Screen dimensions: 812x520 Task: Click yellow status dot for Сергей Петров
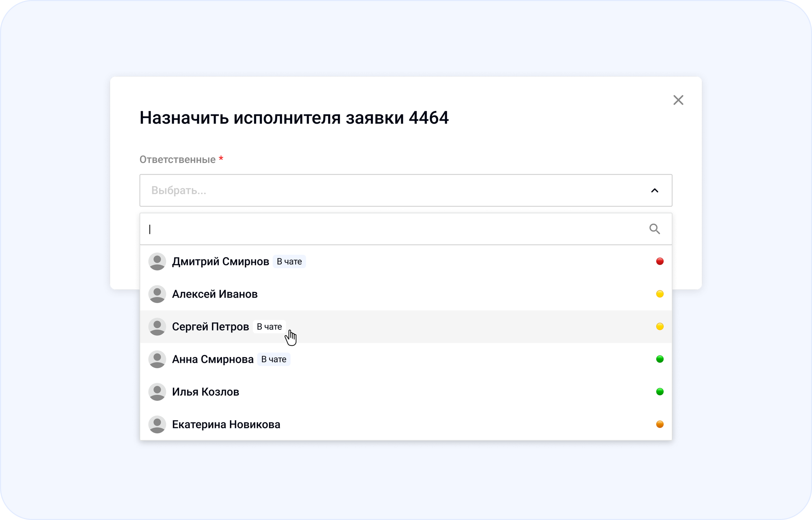660,326
